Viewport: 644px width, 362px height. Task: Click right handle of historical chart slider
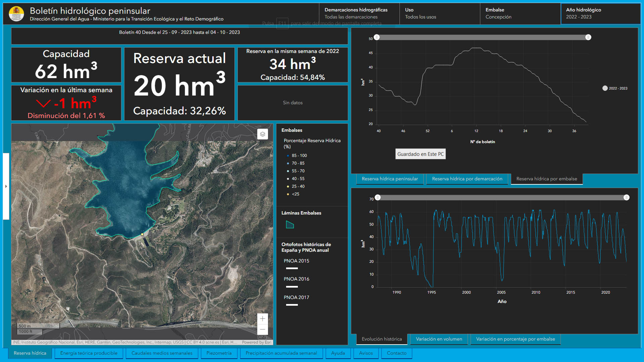click(x=626, y=198)
